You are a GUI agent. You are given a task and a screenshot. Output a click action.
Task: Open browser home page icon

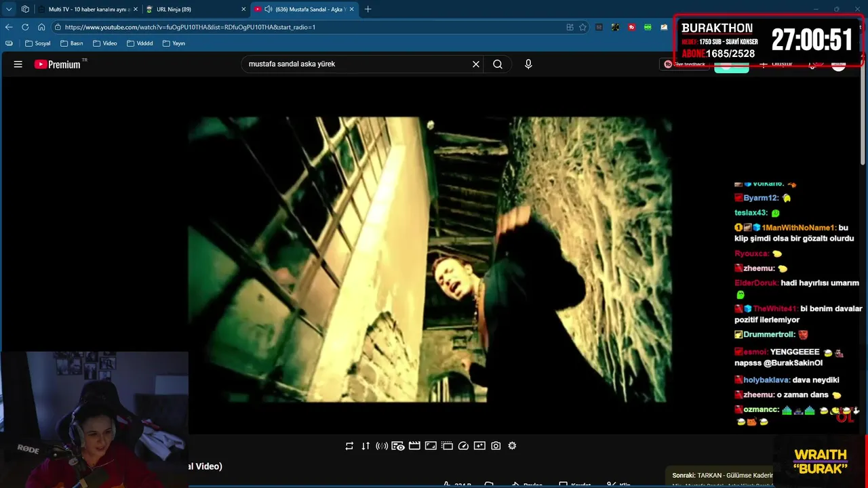pos(41,27)
